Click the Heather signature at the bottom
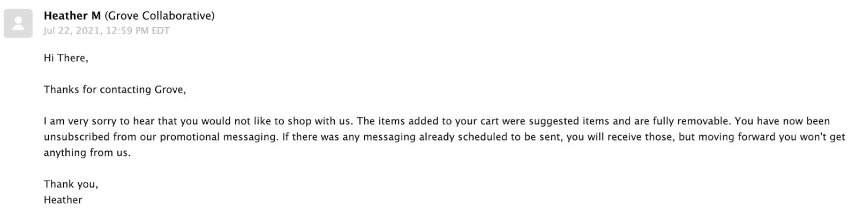This screenshot has width=868, height=215. (x=63, y=200)
